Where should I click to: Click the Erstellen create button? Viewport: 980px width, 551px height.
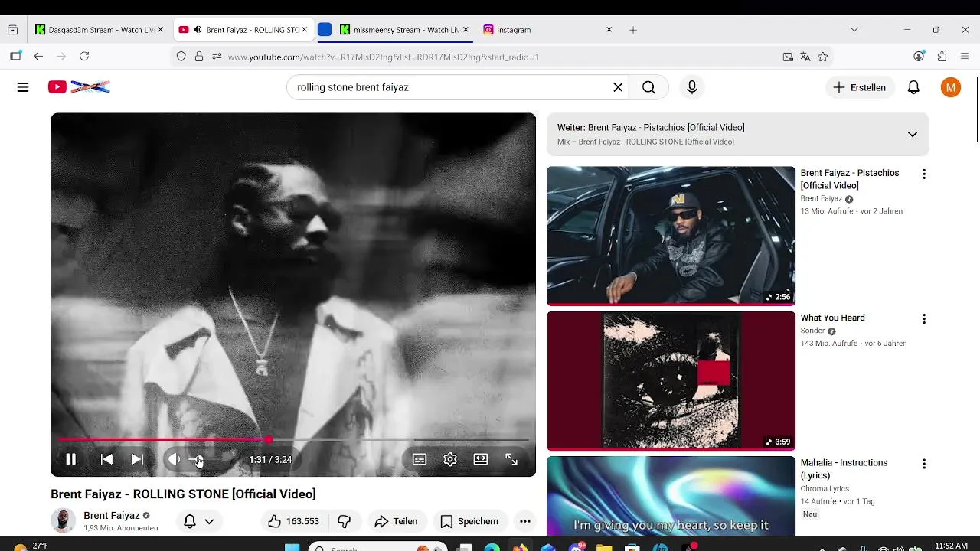click(x=859, y=87)
